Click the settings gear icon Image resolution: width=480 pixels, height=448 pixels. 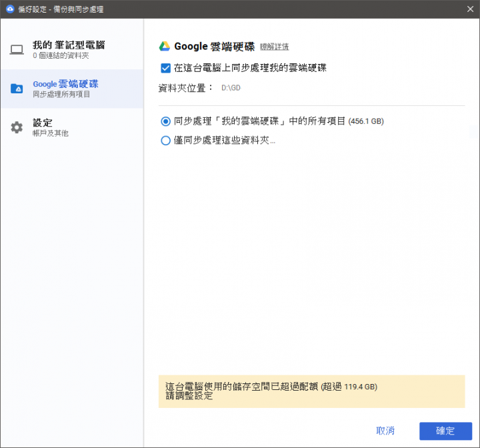point(17,127)
